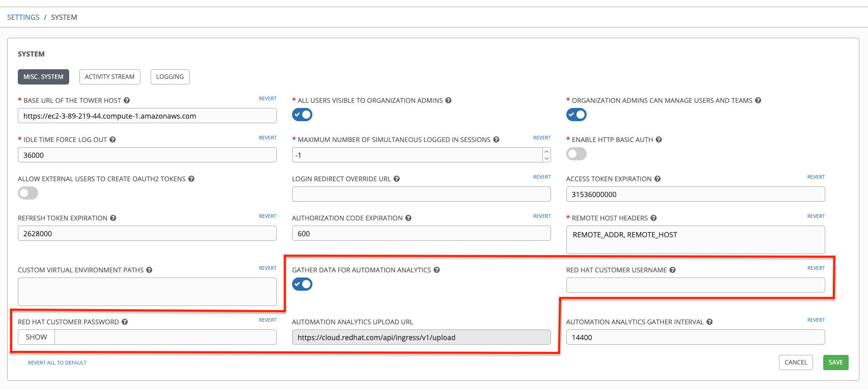This screenshot has height=390, width=868.
Task: Click the Red Hat Customer Username field
Action: 695,286
